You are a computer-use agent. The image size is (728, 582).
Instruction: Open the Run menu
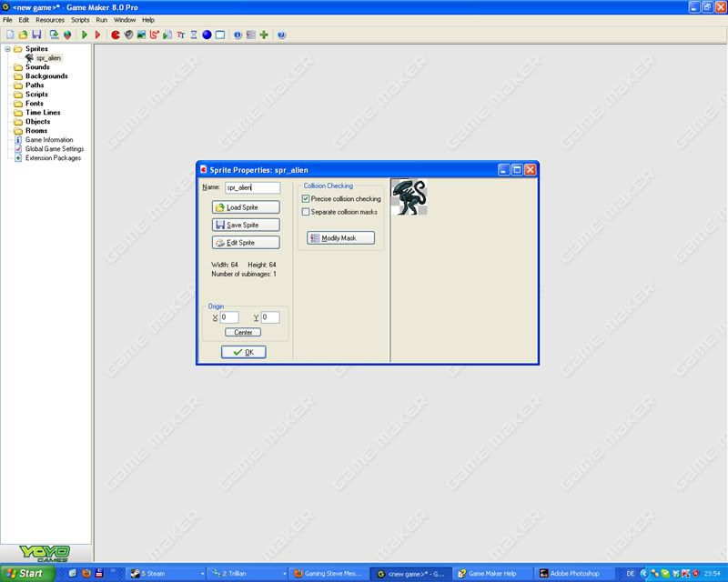click(x=101, y=20)
